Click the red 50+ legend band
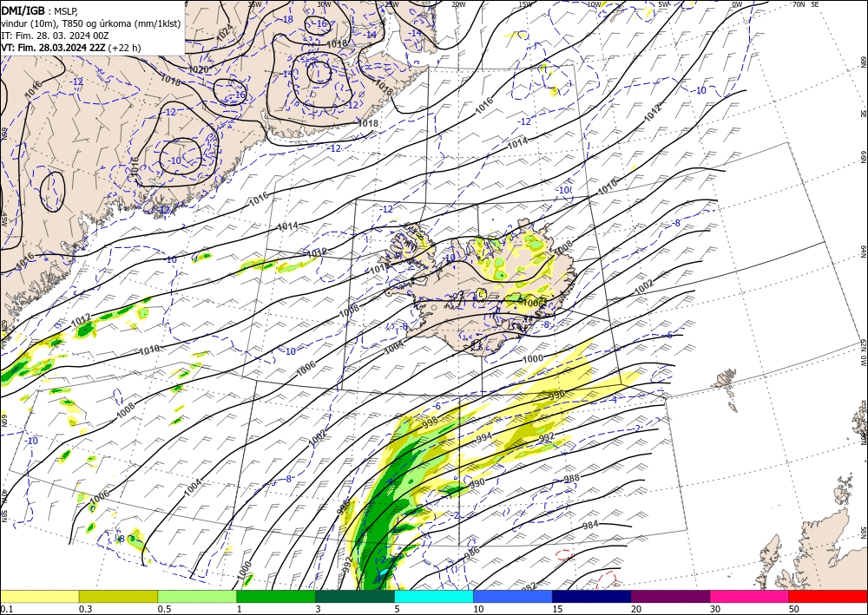This screenshot has height=615, width=868. 828,596
